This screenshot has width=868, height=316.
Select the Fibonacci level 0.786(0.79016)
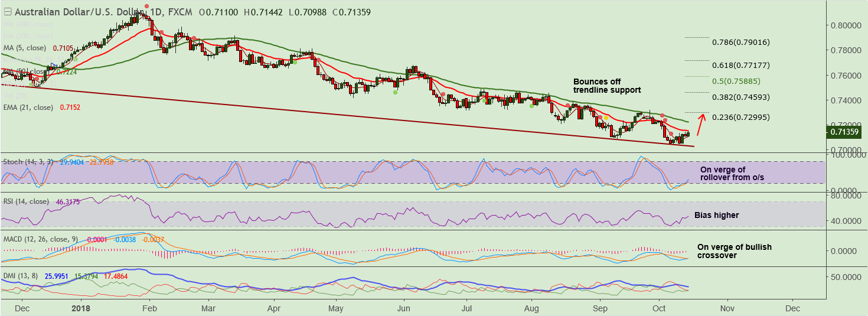pyautogui.click(x=741, y=43)
